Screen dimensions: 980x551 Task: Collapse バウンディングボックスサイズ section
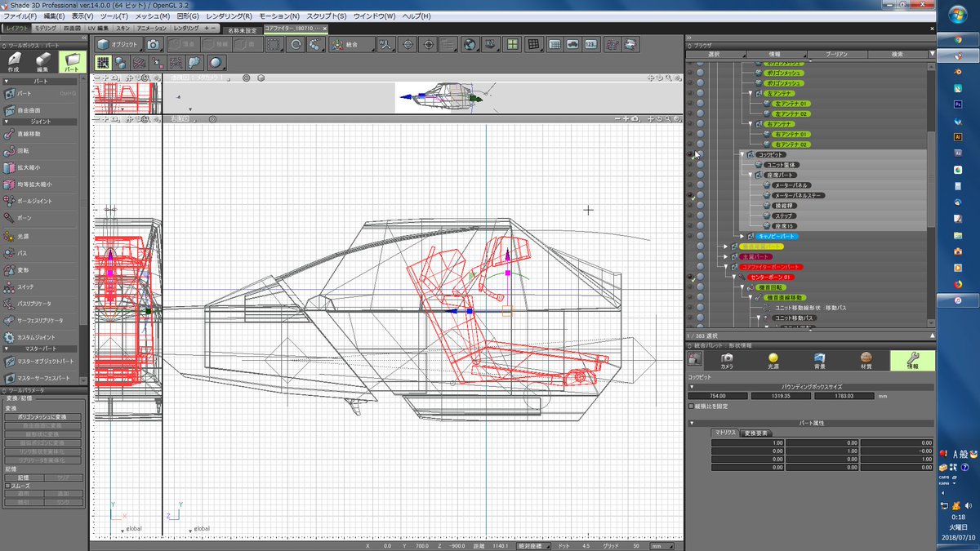tap(692, 387)
